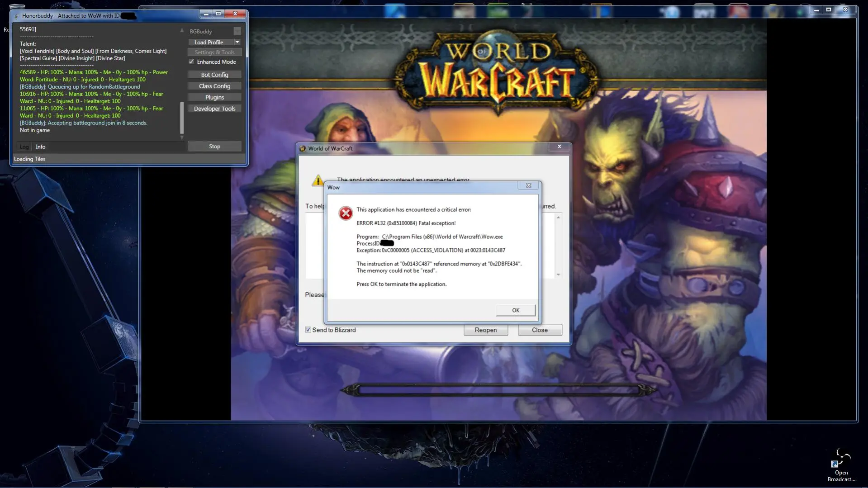This screenshot has height=488, width=868.
Task: Click the World of WarCraft dialog title icon
Action: click(303, 148)
